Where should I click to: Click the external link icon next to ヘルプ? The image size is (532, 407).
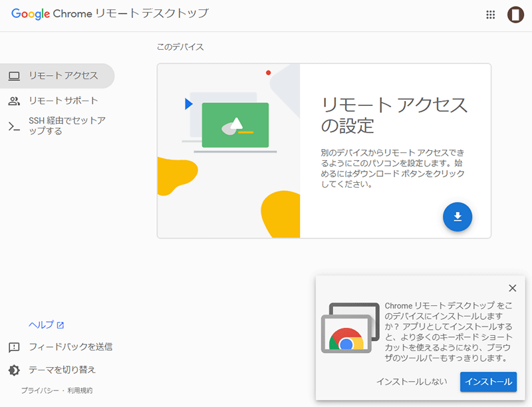[x=61, y=325]
